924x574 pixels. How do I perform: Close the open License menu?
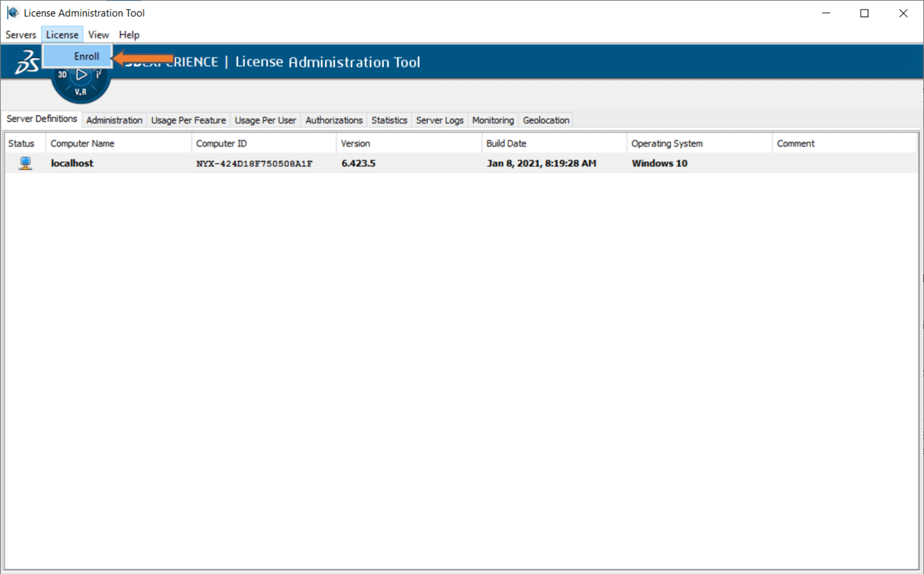pos(62,35)
